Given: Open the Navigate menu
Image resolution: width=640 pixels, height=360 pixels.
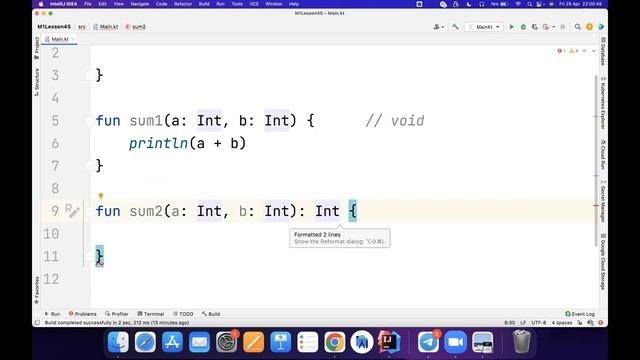Looking at the screenshot, I should (x=140, y=4).
